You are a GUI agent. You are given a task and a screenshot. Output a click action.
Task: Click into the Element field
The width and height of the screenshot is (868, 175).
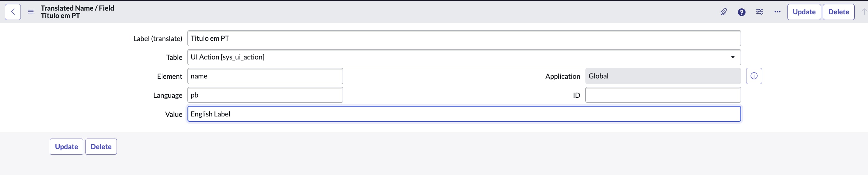(x=265, y=76)
